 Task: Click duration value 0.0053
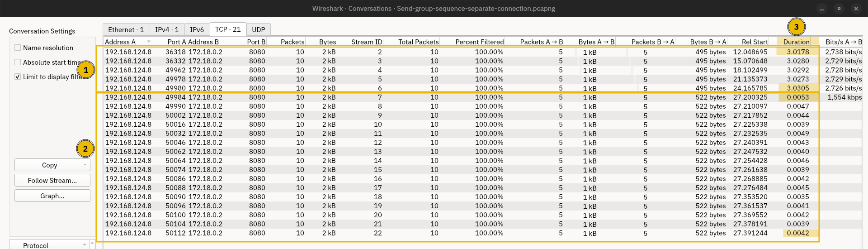click(798, 97)
